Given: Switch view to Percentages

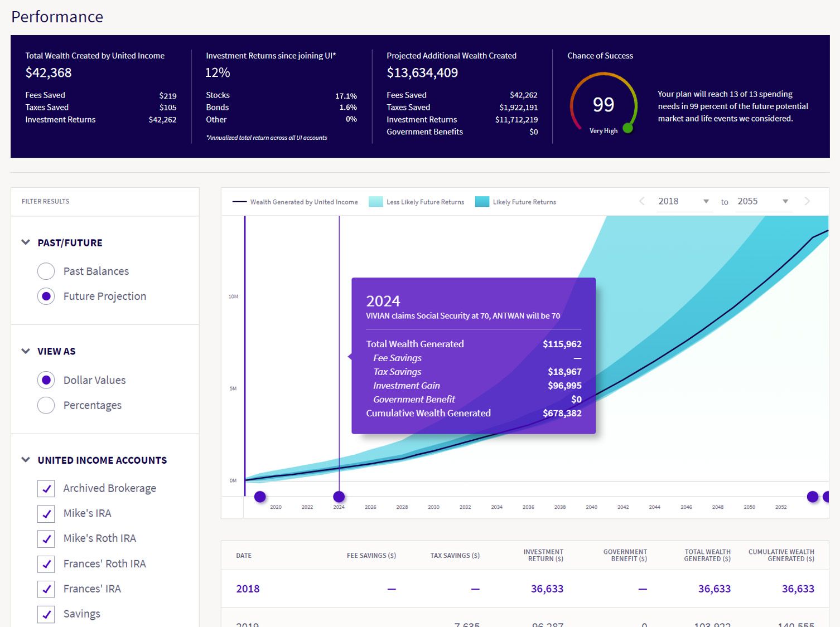Looking at the screenshot, I should [46, 405].
